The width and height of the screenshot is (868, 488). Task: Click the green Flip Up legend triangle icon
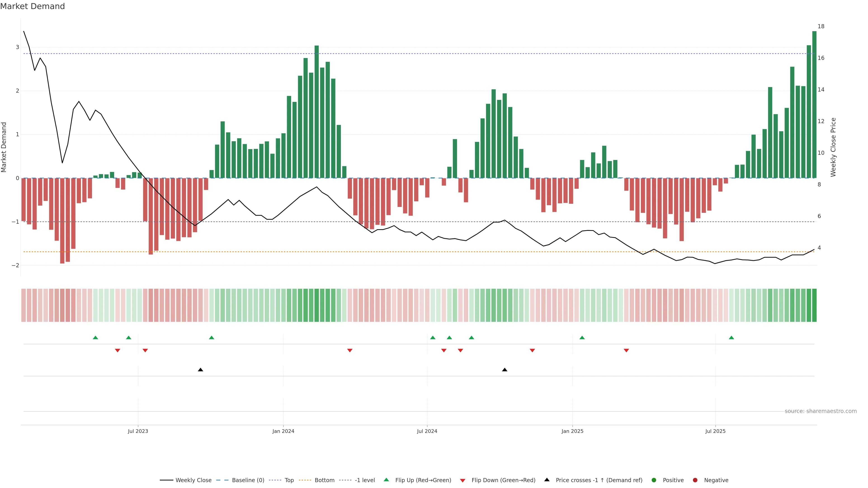pos(386,480)
